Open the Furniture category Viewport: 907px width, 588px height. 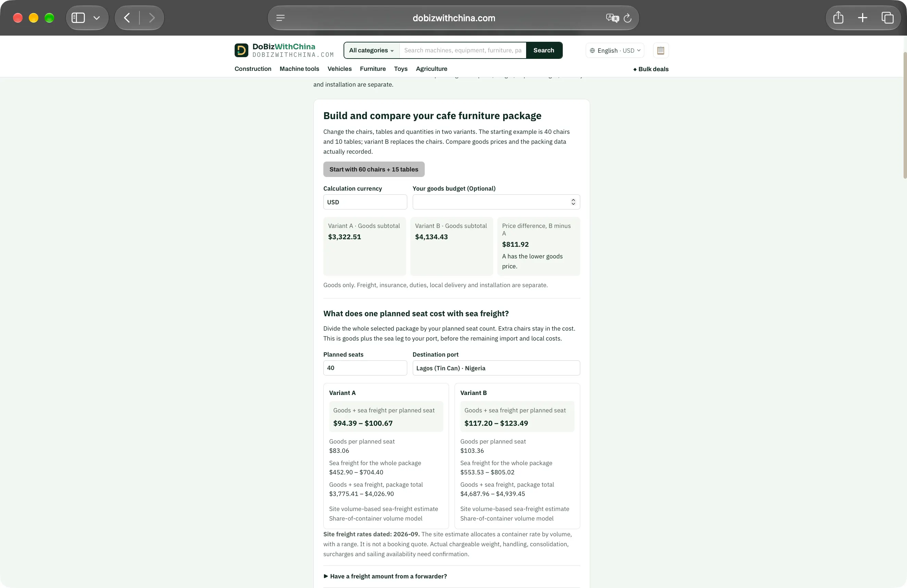pos(373,68)
